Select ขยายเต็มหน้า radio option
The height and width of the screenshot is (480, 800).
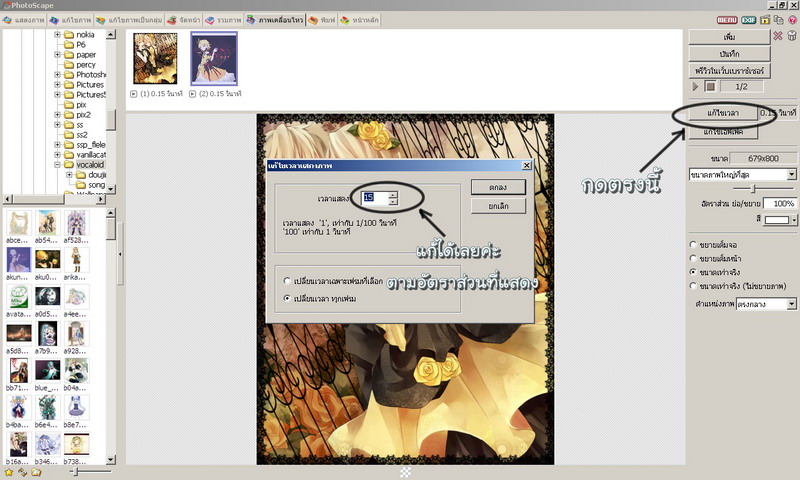(x=693, y=259)
